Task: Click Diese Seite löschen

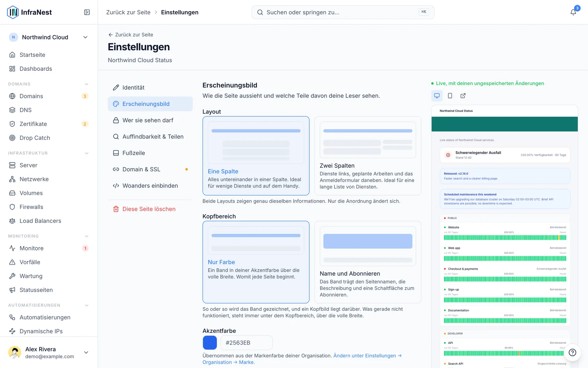Action: 150,209
